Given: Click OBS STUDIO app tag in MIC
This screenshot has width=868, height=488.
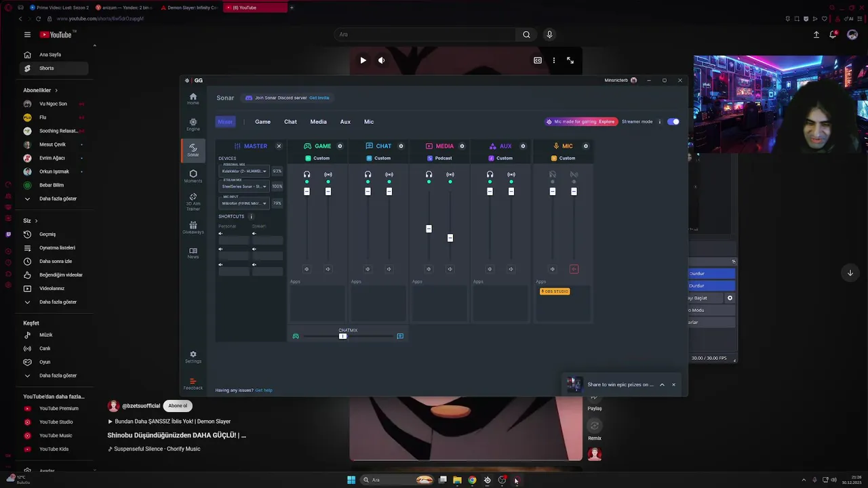Looking at the screenshot, I should pos(555,291).
